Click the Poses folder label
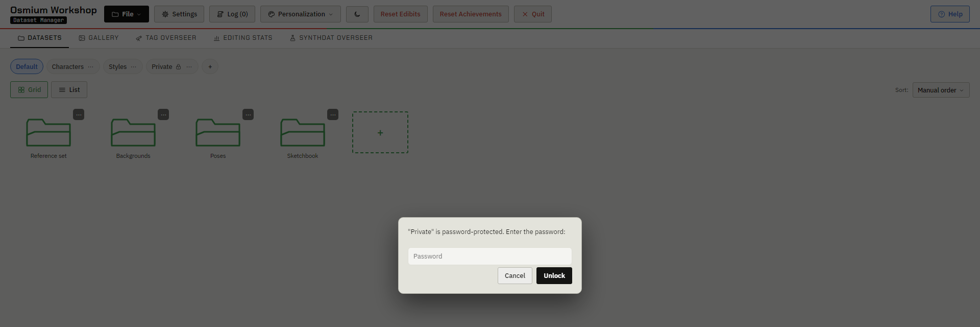Screen dimensions: 980x327 tap(218, 156)
